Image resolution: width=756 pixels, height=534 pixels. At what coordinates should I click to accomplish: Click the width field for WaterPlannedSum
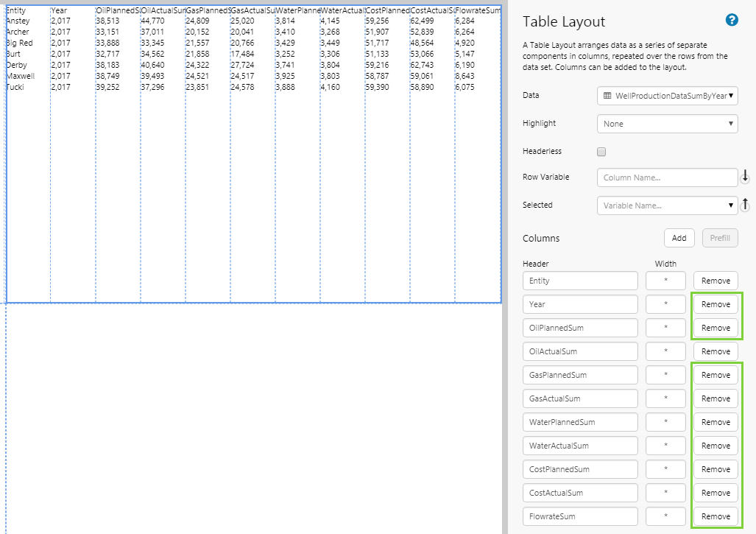[x=665, y=422]
